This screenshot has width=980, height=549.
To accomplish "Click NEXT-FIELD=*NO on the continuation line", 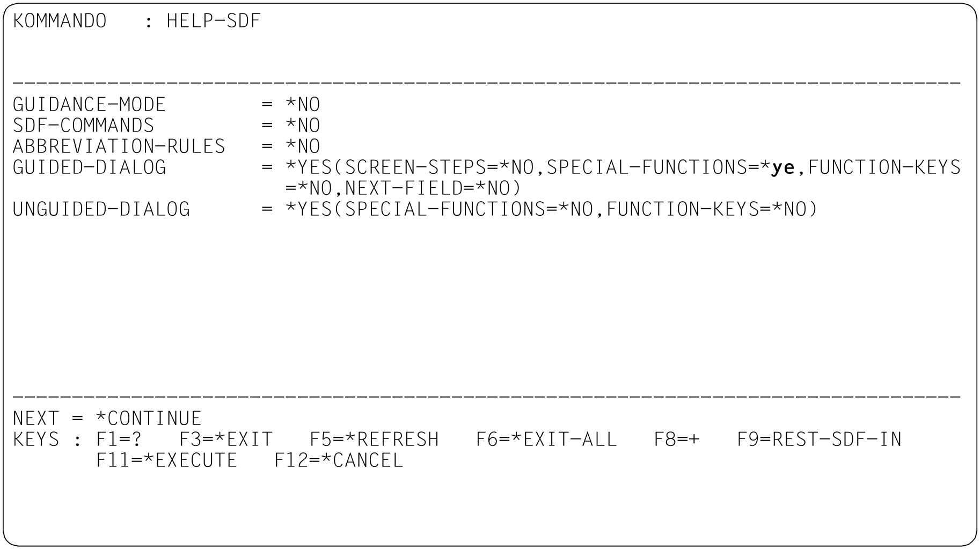I will [x=428, y=188].
